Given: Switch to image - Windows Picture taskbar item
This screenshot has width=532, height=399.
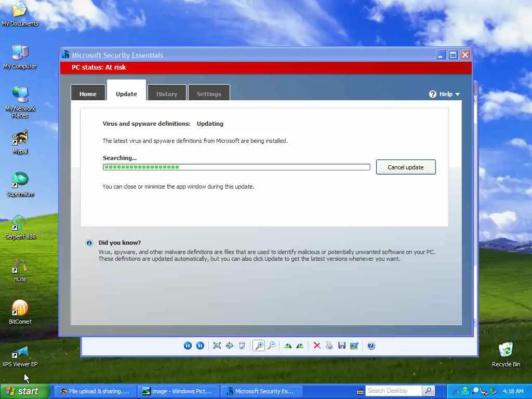Looking at the screenshot, I should [178, 391].
